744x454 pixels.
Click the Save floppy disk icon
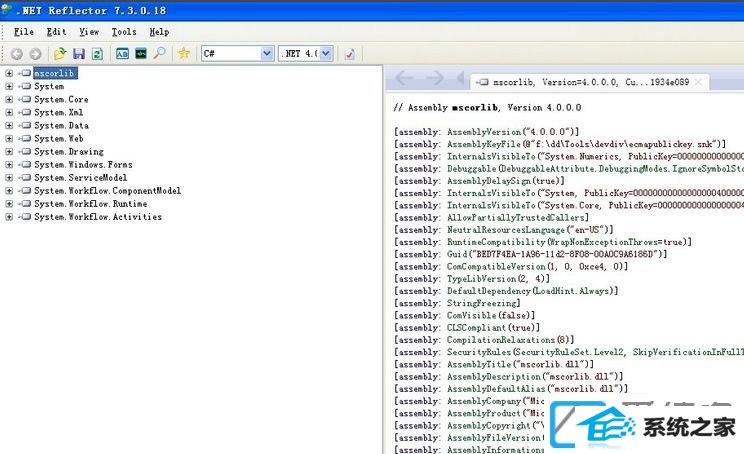[x=79, y=54]
